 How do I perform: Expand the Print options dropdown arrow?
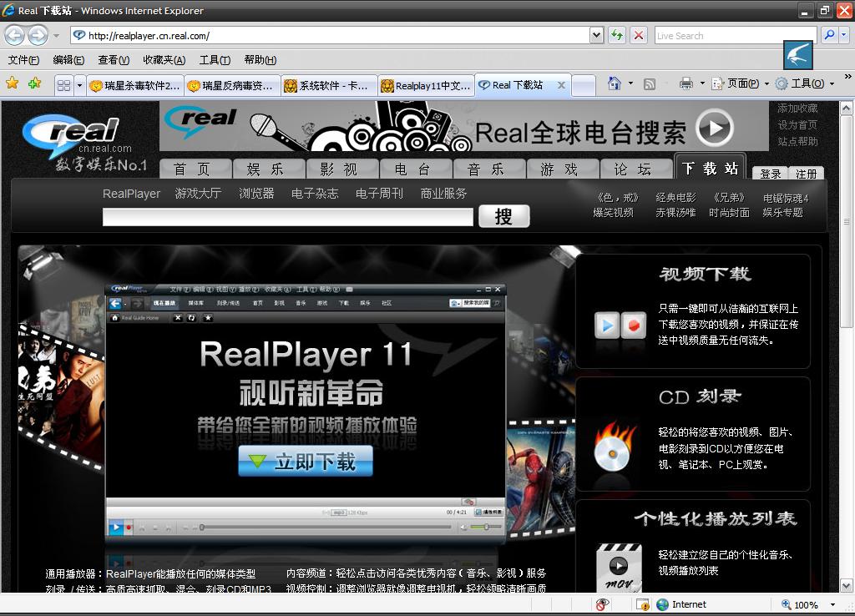coord(701,83)
